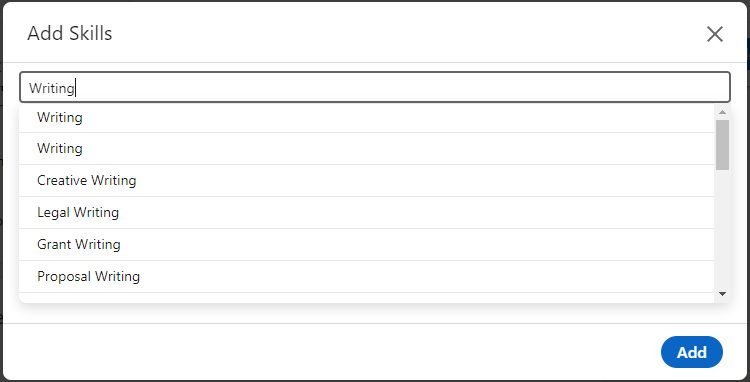Image resolution: width=750 pixels, height=382 pixels.
Task: Choose "Creative Writing" from the suggestions
Action: 367,181
